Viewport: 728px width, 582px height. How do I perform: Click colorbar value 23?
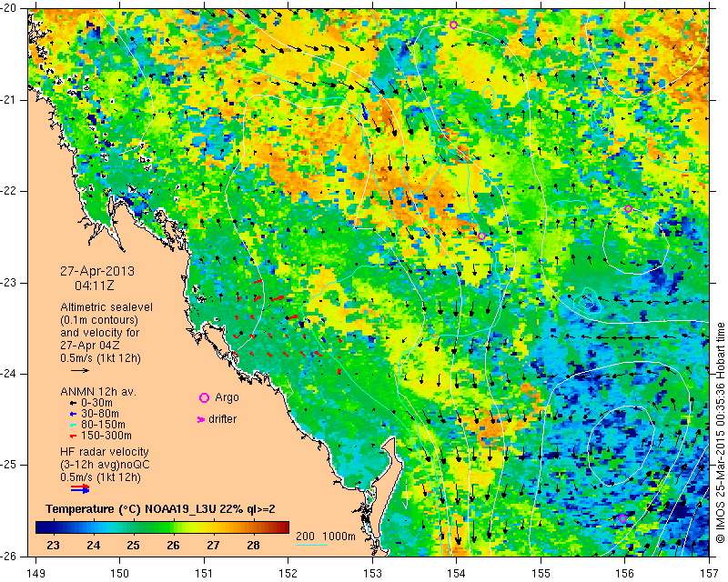[x=54, y=546]
